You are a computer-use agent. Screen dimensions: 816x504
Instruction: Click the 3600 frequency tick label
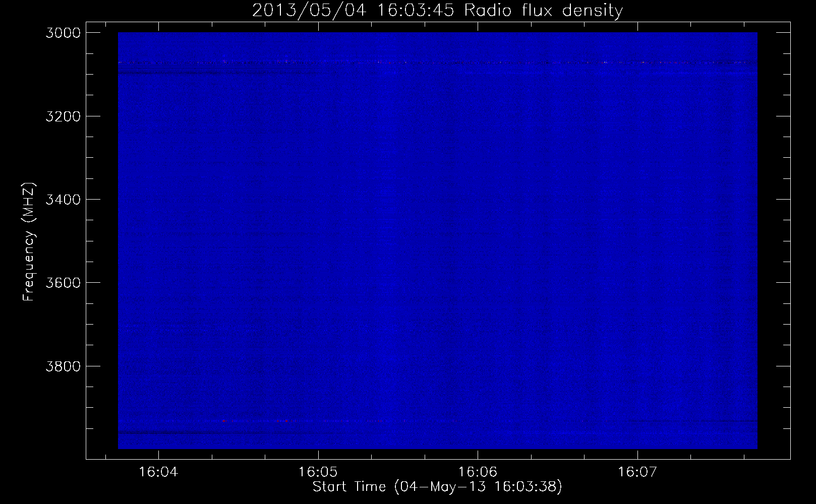click(63, 283)
